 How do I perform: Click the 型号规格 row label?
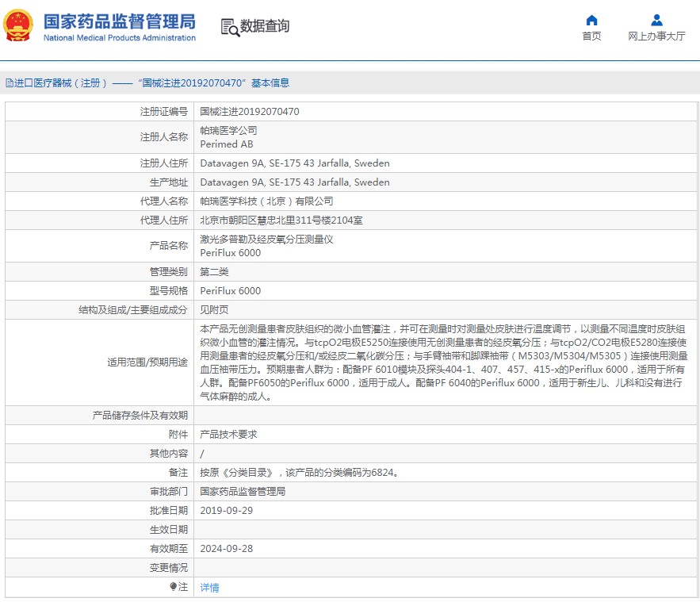point(169,291)
